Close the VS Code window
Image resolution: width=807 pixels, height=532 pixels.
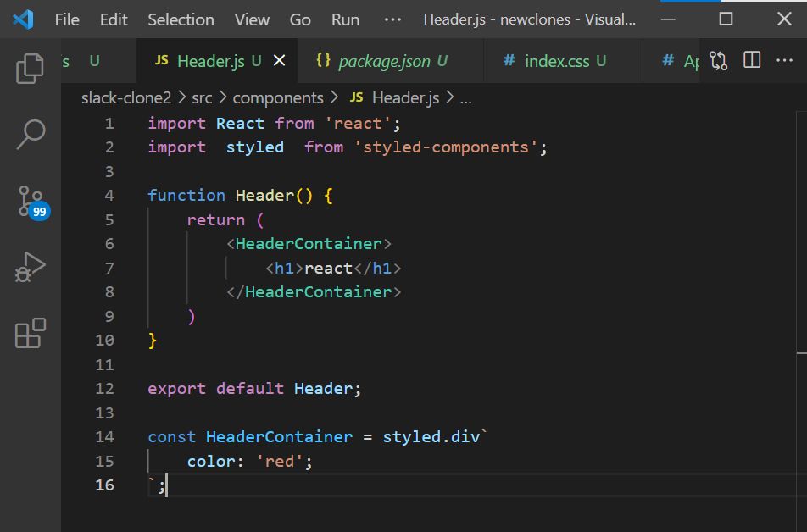click(784, 19)
